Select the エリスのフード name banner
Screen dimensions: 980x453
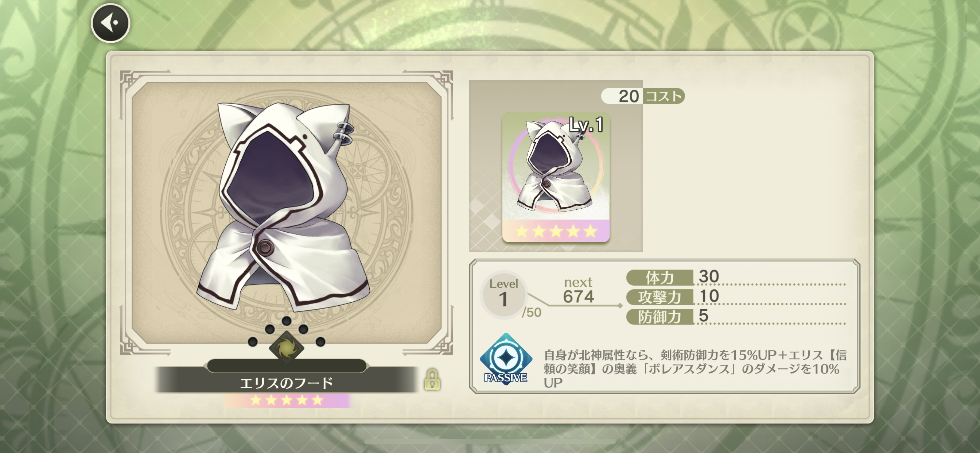coord(287,383)
